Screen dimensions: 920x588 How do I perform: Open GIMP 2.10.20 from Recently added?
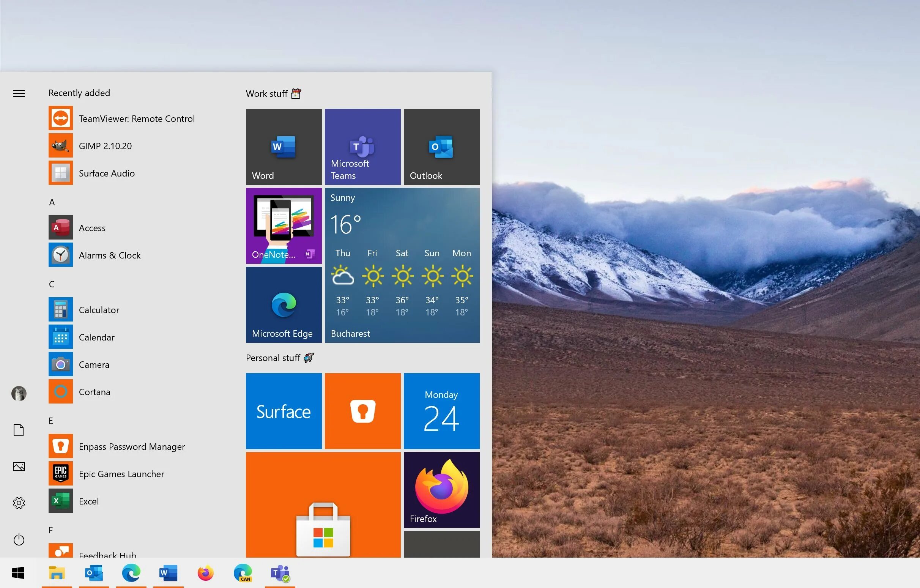[105, 146]
